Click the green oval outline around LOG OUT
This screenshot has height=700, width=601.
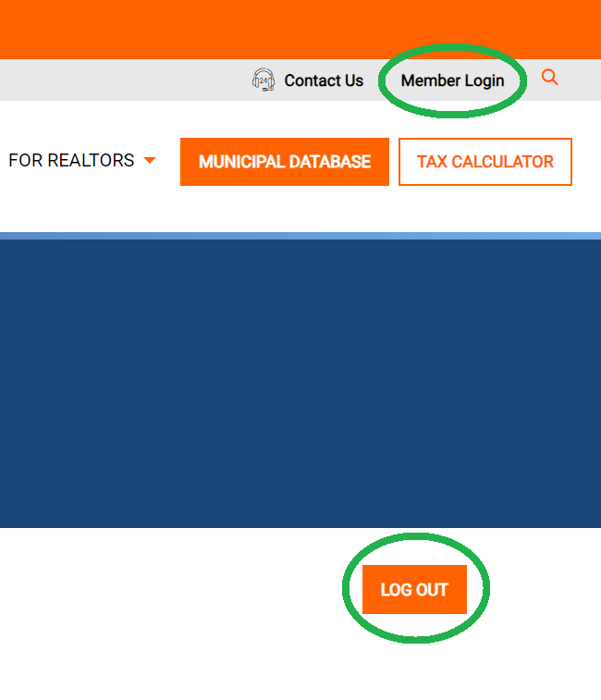[x=347, y=590]
